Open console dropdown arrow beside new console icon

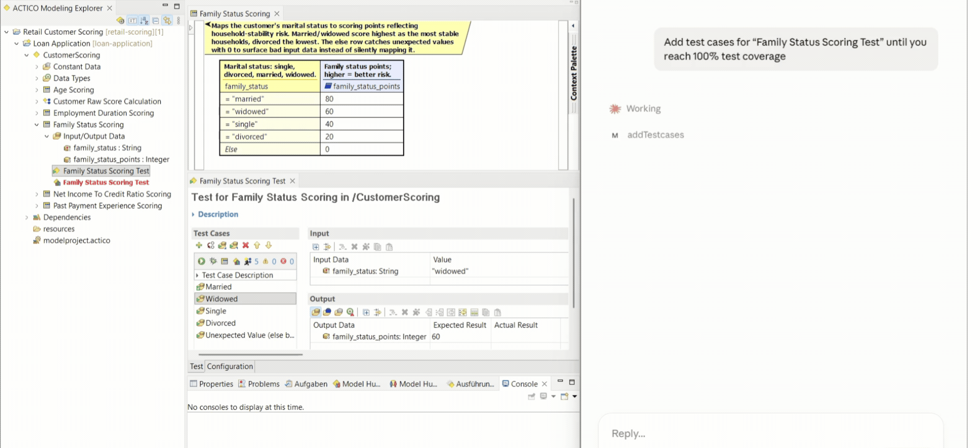575,396
